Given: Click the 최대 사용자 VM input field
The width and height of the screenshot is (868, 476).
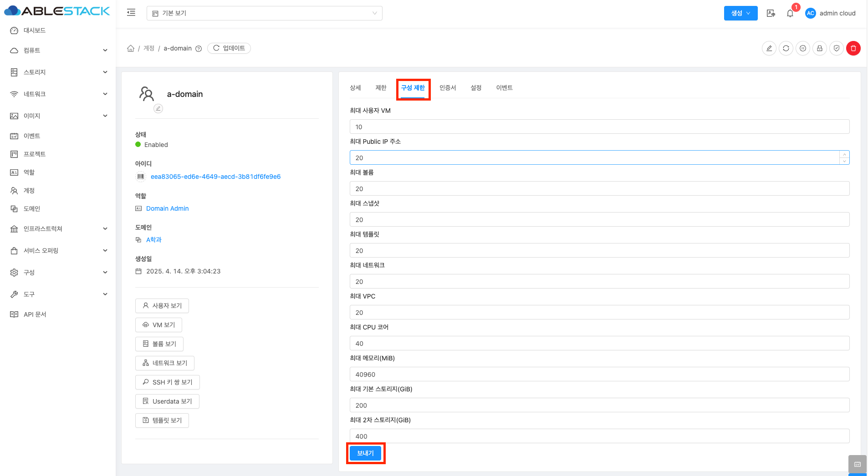Looking at the screenshot, I should pyautogui.click(x=599, y=127).
